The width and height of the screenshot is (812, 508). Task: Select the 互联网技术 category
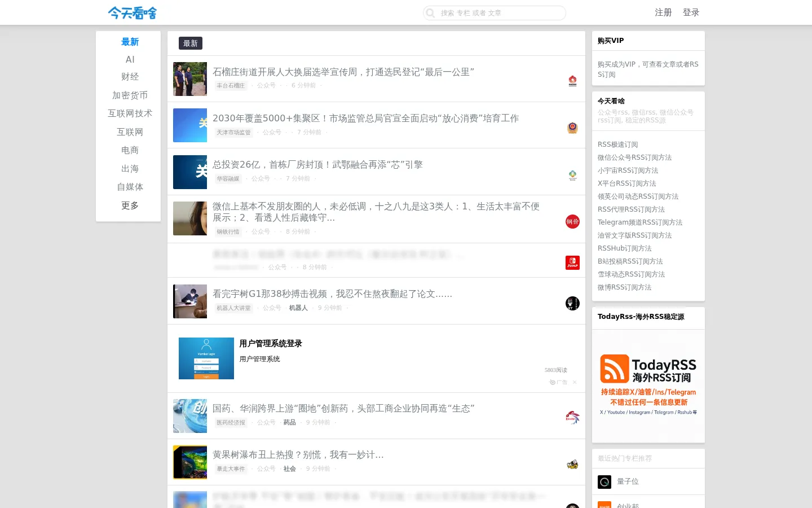coord(130,113)
